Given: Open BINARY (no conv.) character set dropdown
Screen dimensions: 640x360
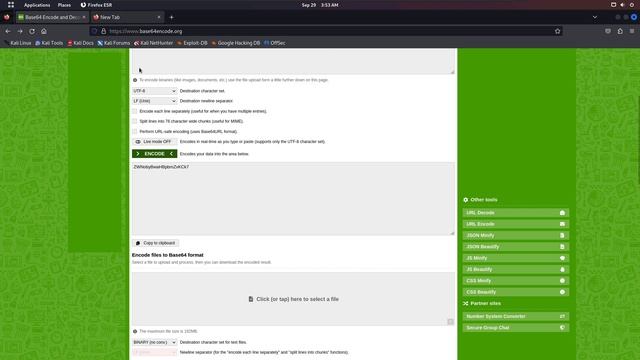Looking at the screenshot, I should [x=154, y=342].
